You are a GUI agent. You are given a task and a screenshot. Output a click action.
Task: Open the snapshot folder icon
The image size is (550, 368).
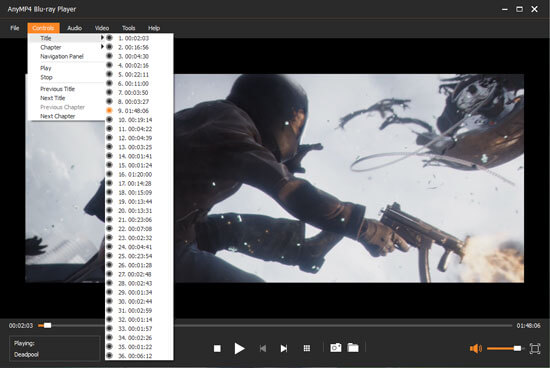pyautogui.click(x=353, y=348)
